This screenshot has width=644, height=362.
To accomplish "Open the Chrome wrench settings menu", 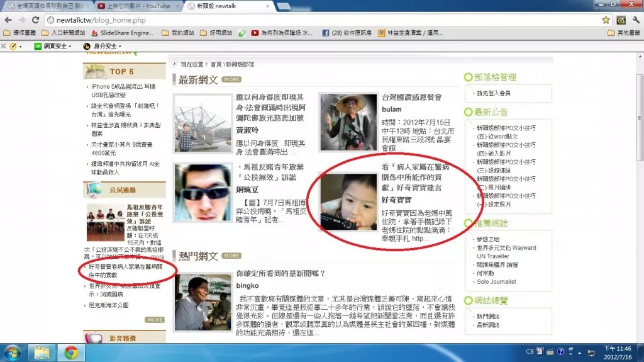I will [636, 20].
